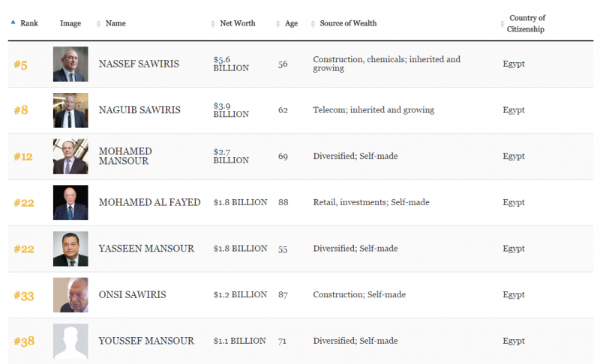Click sort arrows beside Net Worth header
The image size is (600, 364).
tap(213, 24)
